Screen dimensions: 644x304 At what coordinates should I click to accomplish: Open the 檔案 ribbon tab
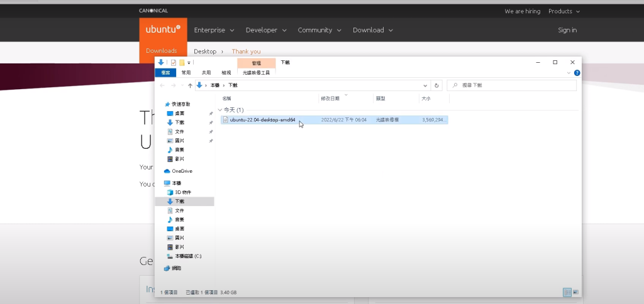click(165, 73)
